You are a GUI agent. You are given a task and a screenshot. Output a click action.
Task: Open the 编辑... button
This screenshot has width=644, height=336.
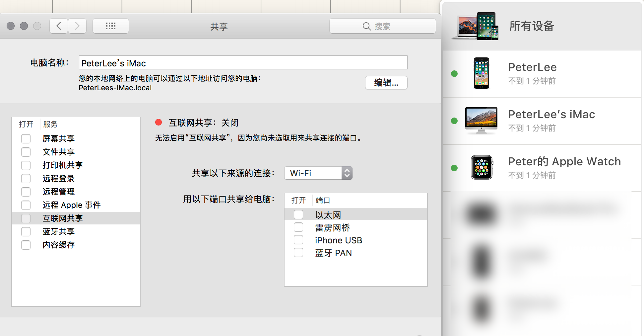386,83
